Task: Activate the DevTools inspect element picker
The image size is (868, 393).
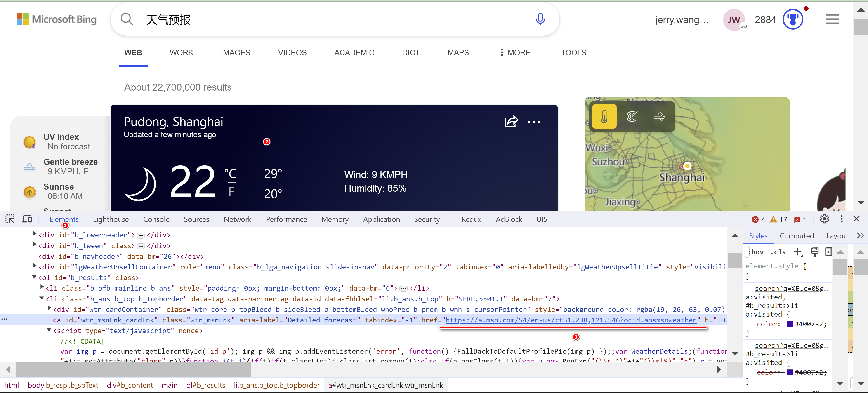Action: [10, 219]
